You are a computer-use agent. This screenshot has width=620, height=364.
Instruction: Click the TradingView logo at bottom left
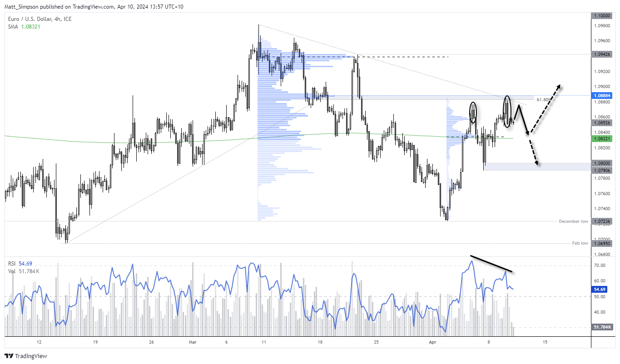click(26, 356)
